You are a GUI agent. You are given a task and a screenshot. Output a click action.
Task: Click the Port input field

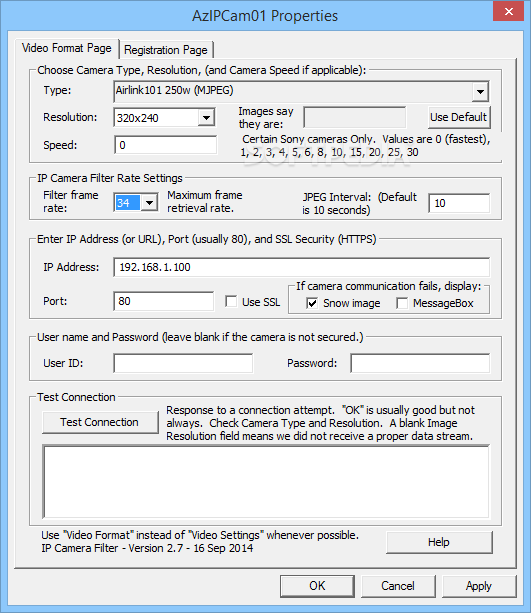[x=163, y=301]
